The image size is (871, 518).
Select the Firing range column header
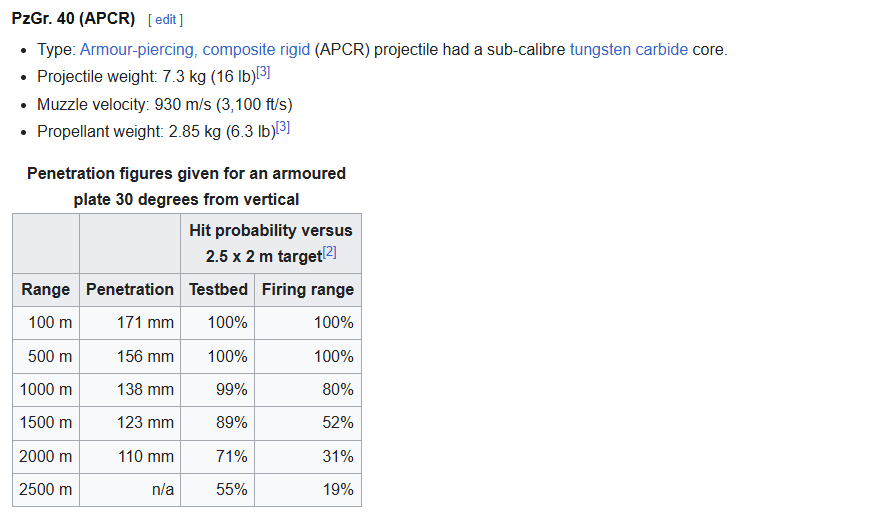coord(308,290)
